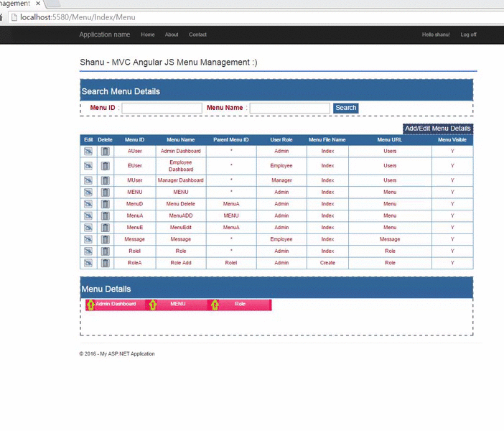504x431 pixels.
Task: Delete the RoleA Role Add row
Action: tap(105, 263)
